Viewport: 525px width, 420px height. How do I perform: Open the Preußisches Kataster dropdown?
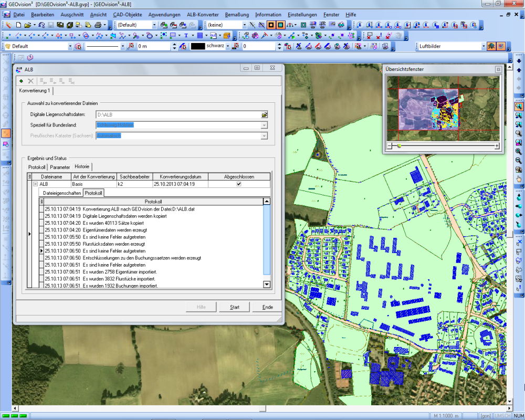[x=264, y=136]
